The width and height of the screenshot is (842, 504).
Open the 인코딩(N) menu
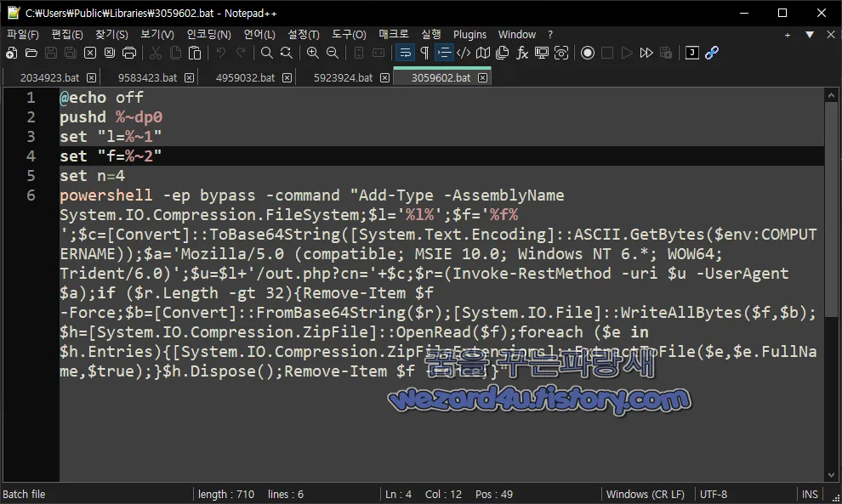coord(209,34)
